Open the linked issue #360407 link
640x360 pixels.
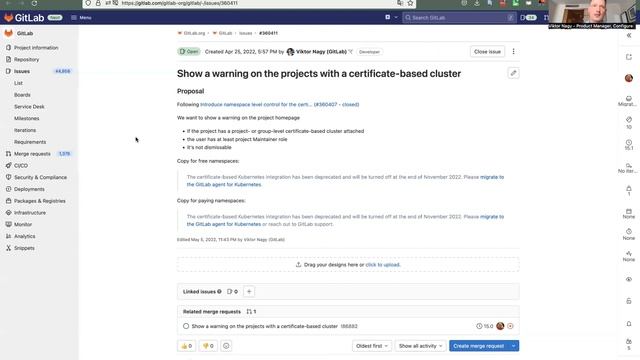280,104
